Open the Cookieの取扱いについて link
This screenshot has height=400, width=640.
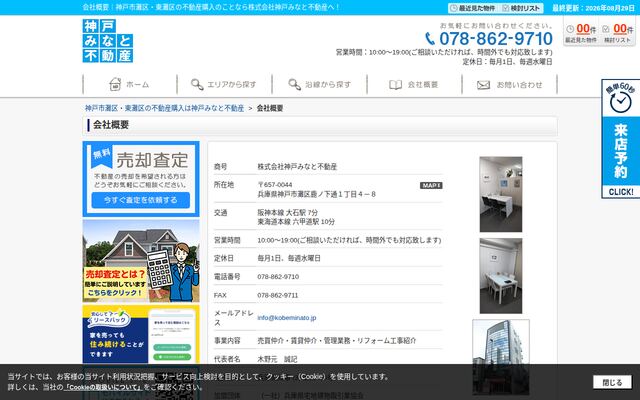pos(104,387)
